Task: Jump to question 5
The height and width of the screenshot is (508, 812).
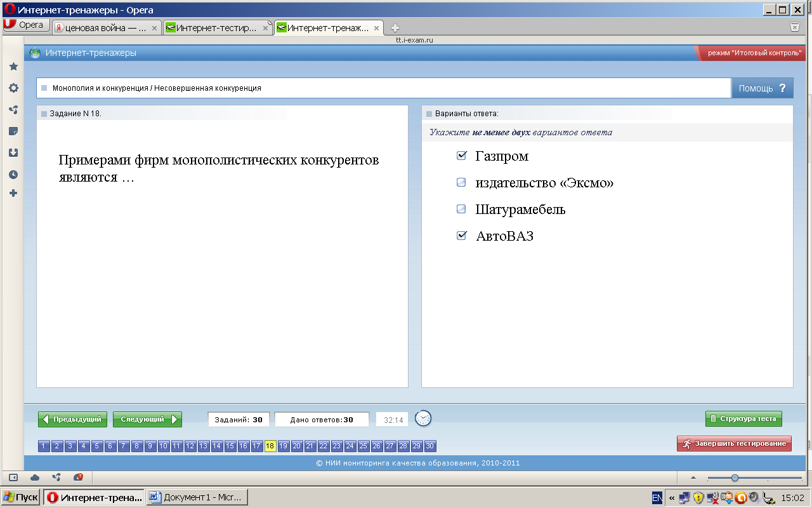Action: click(97, 446)
